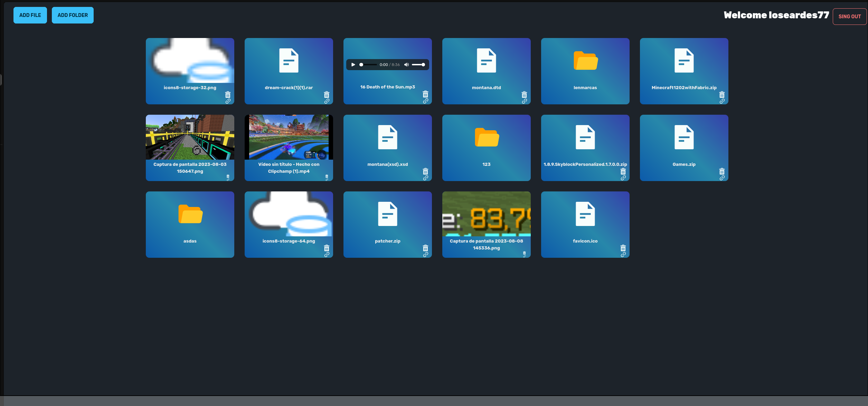The height and width of the screenshot is (406, 868).
Task: Click the Minecraft1202withFabric.zip file name
Action: (684, 88)
